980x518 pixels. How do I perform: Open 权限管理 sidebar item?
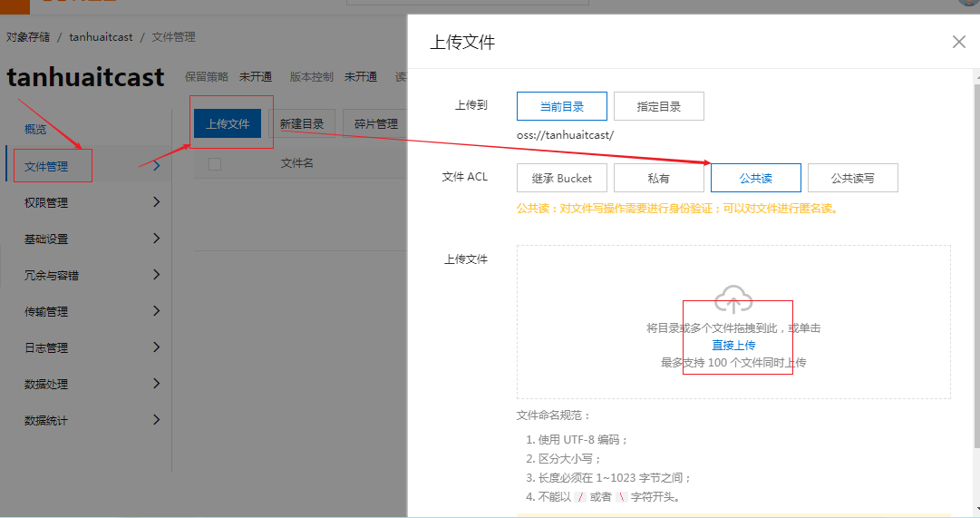click(46, 202)
